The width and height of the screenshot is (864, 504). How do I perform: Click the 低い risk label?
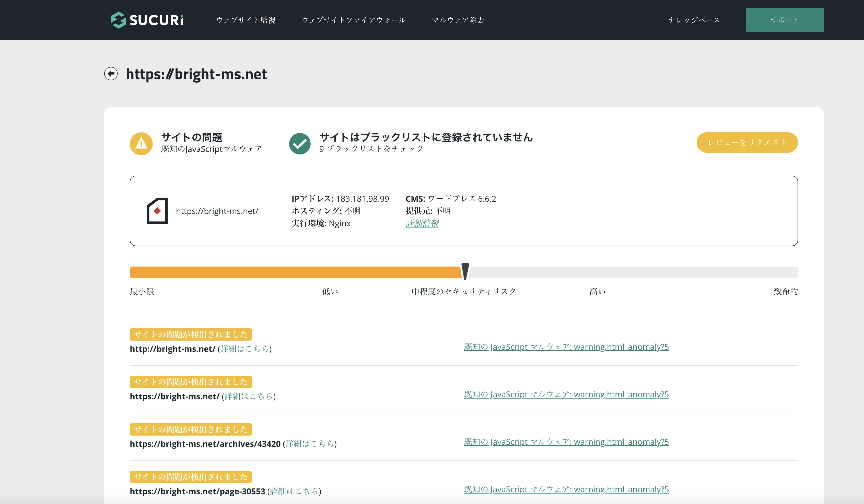tap(330, 292)
